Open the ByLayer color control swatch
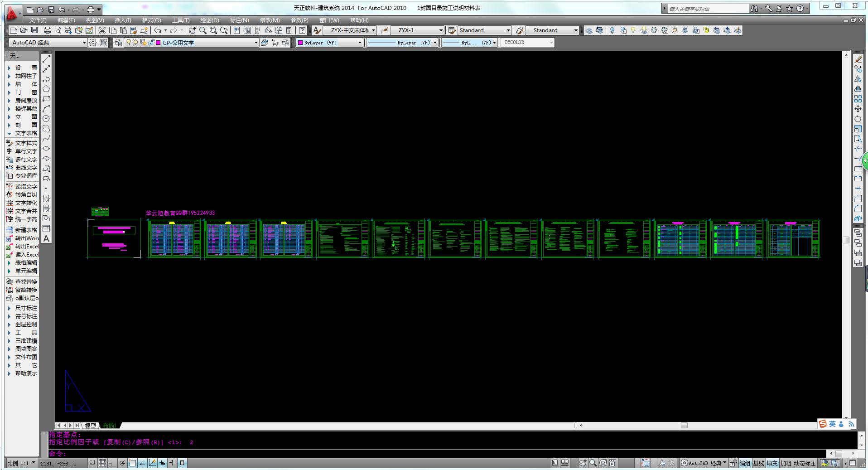Image resolution: width=868 pixels, height=470 pixels. (x=330, y=43)
